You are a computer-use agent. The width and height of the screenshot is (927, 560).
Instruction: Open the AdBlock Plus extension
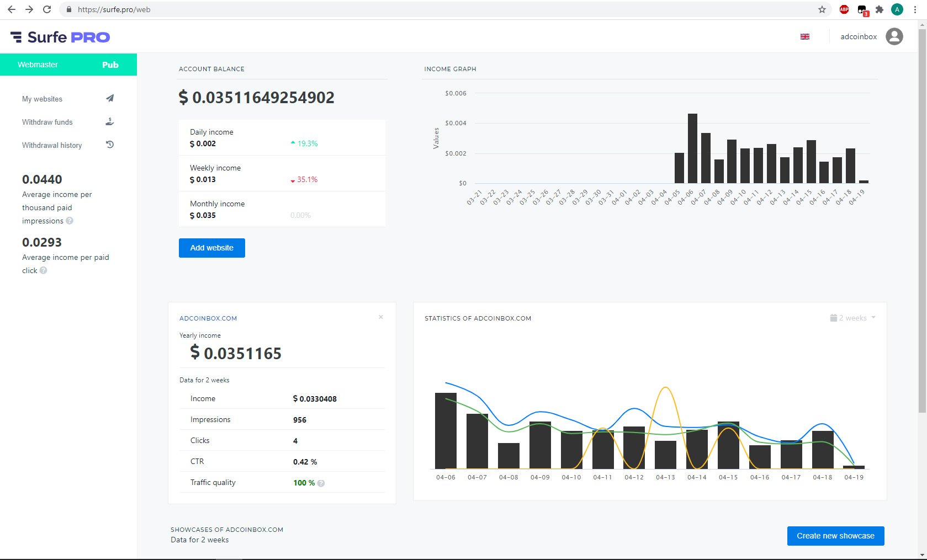coord(844,9)
